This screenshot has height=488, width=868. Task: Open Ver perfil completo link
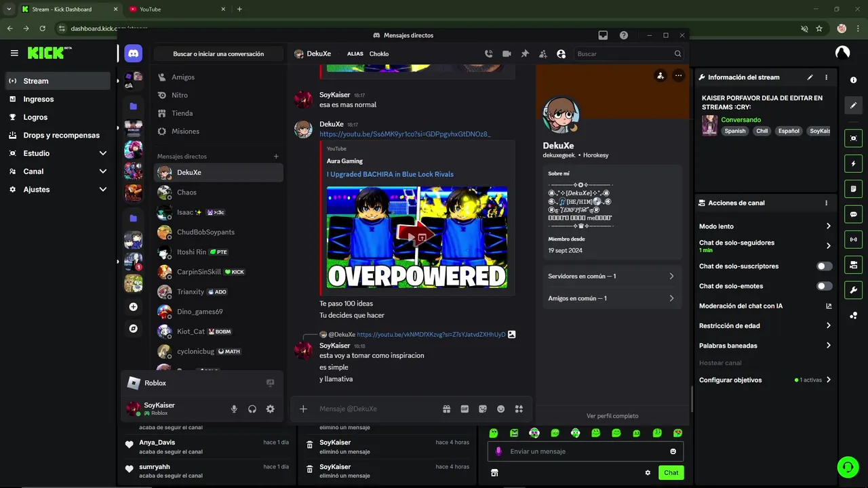pos(612,415)
